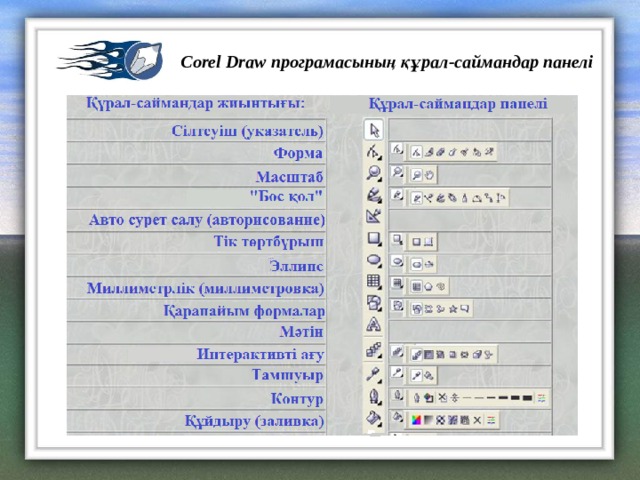Choose the Bezier tool in the curve flyout
This screenshot has width=640, height=480.
pyautogui.click(x=428, y=198)
